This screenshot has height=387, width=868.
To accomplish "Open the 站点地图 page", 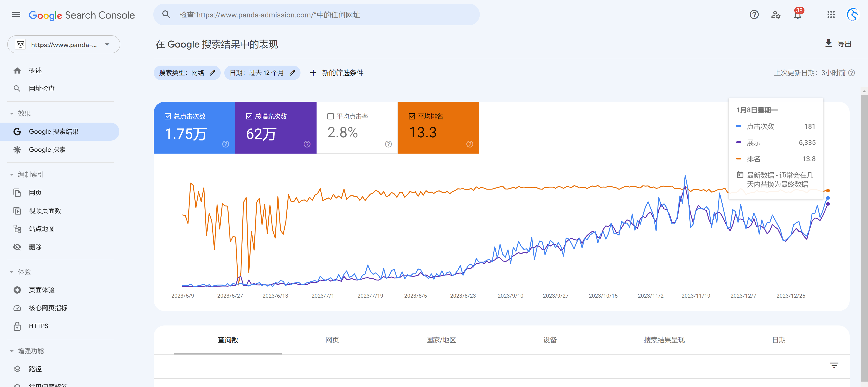I will (x=42, y=229).
